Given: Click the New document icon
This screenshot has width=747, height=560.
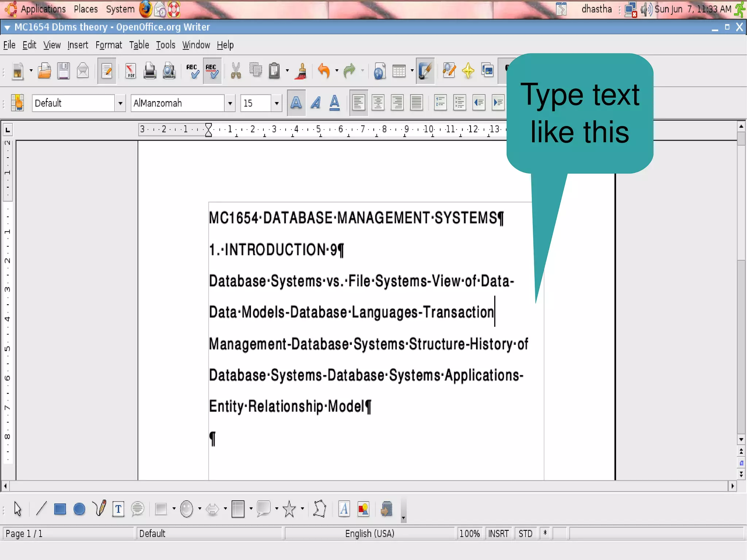Looking at the screenshot, I should 18,71.
